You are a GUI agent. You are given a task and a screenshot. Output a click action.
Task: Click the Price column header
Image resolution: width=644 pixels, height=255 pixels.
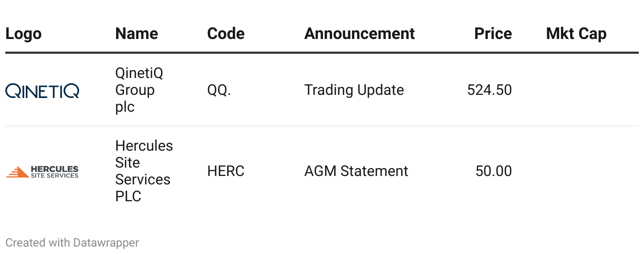(493, 34)
